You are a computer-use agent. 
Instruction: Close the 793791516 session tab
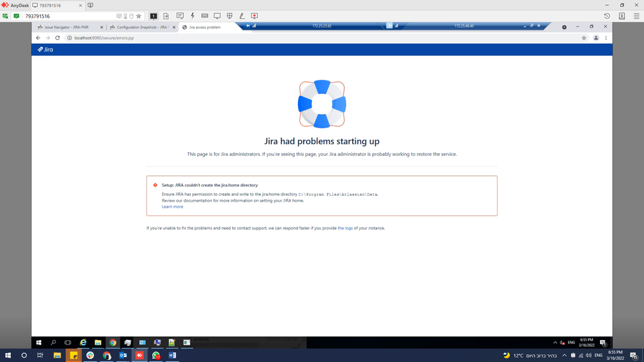(80, 5)
